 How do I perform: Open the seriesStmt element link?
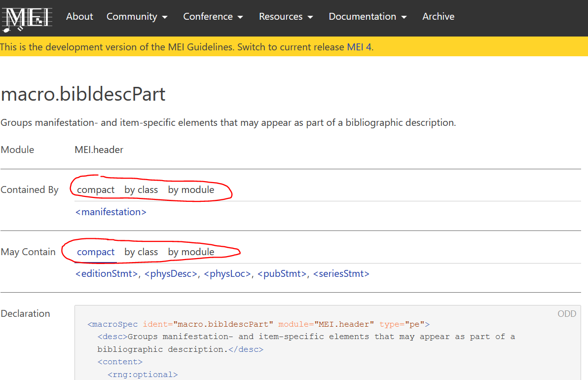pos(341,273)
